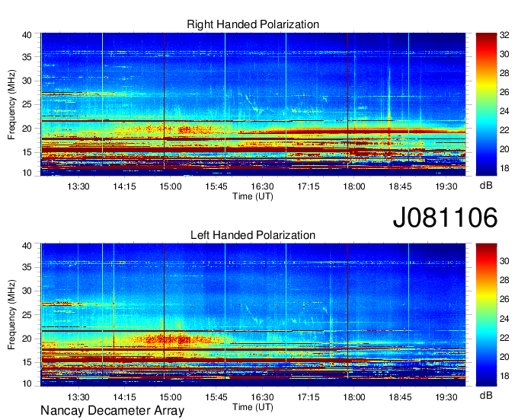Click 'Frequency (MHz)' axis label of Left Handed plot

tap(11, 315)
